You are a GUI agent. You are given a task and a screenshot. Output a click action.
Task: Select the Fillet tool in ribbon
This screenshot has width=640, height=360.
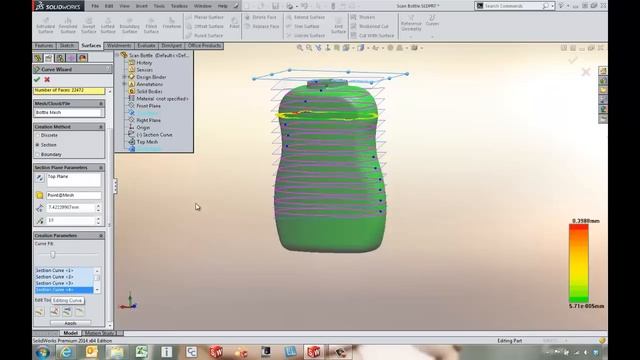[x=234, y=23]
